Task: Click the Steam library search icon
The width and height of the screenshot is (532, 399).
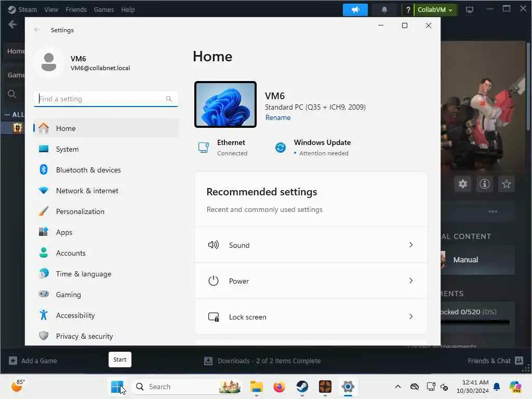Action: pyautogui.click(x=12, y=94)
